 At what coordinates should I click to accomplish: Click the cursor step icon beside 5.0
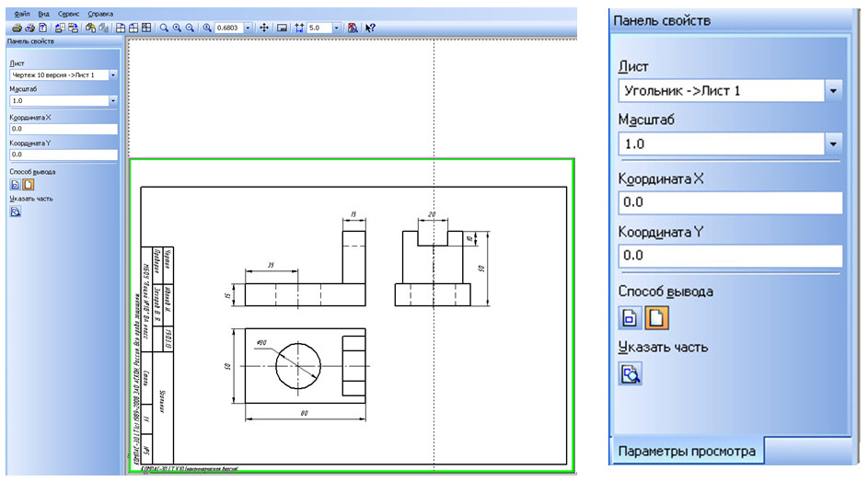click(299, 28)
